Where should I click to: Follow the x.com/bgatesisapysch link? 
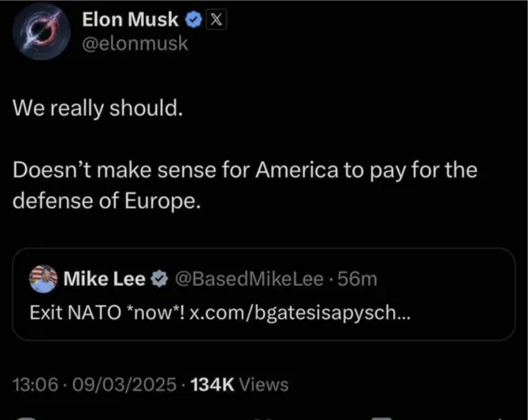tap(300, 312)
